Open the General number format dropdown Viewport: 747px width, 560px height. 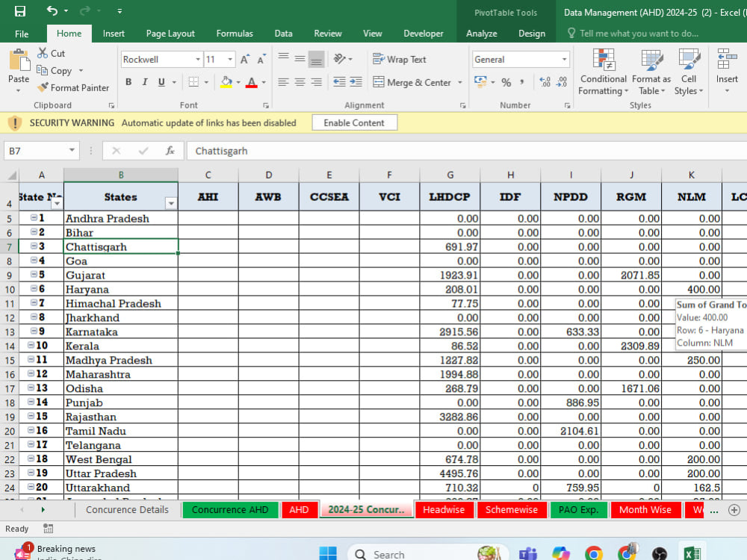564,60
